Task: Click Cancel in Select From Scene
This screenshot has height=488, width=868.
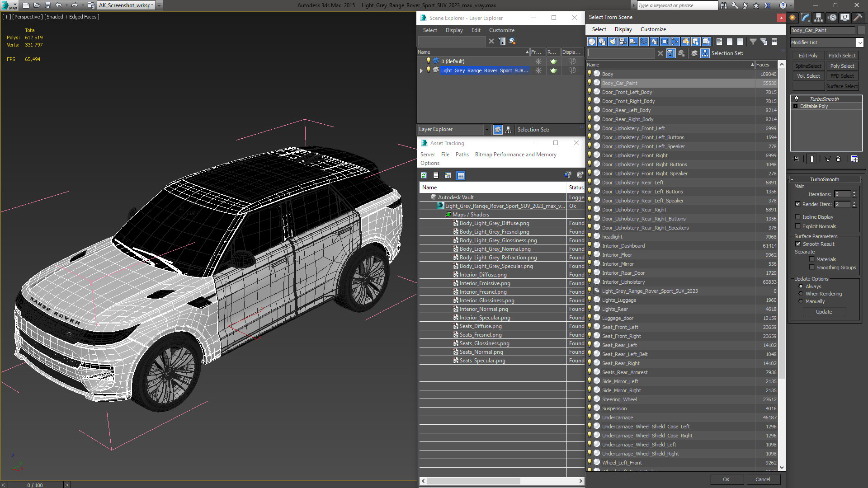Action: [763, 479]
